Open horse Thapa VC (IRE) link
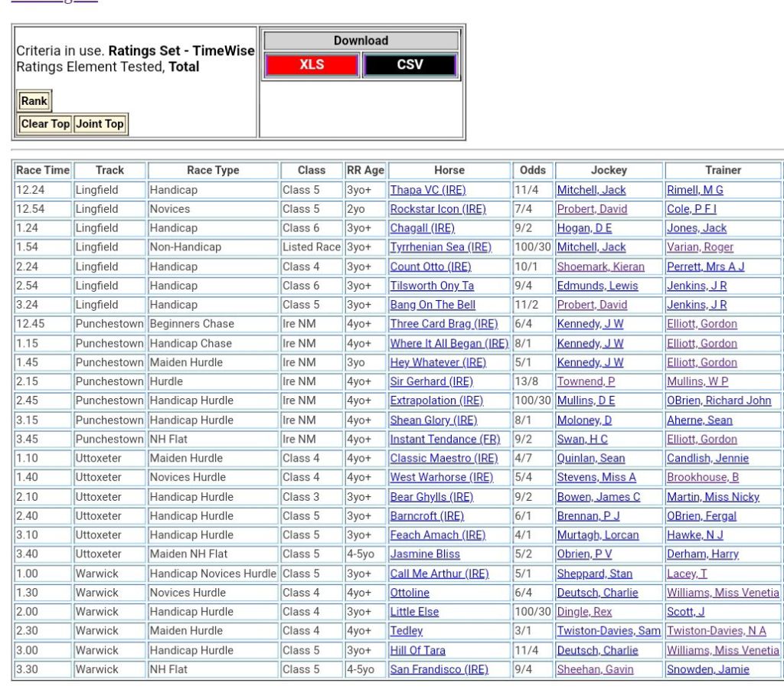The image size is (784, 693). point(427,190)
